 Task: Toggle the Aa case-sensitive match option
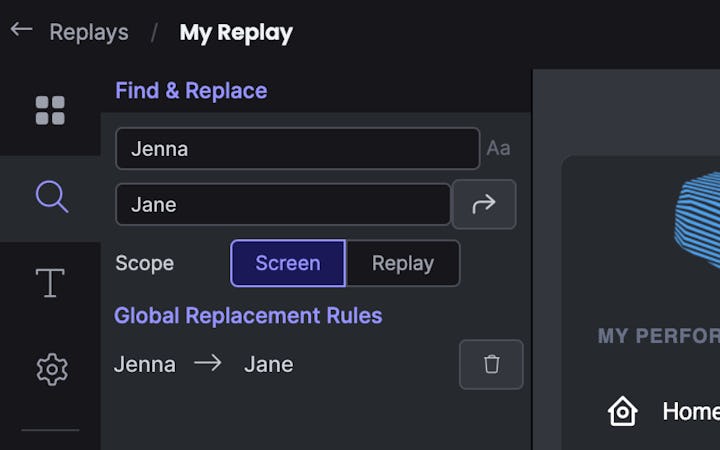(x=498, y=149)
